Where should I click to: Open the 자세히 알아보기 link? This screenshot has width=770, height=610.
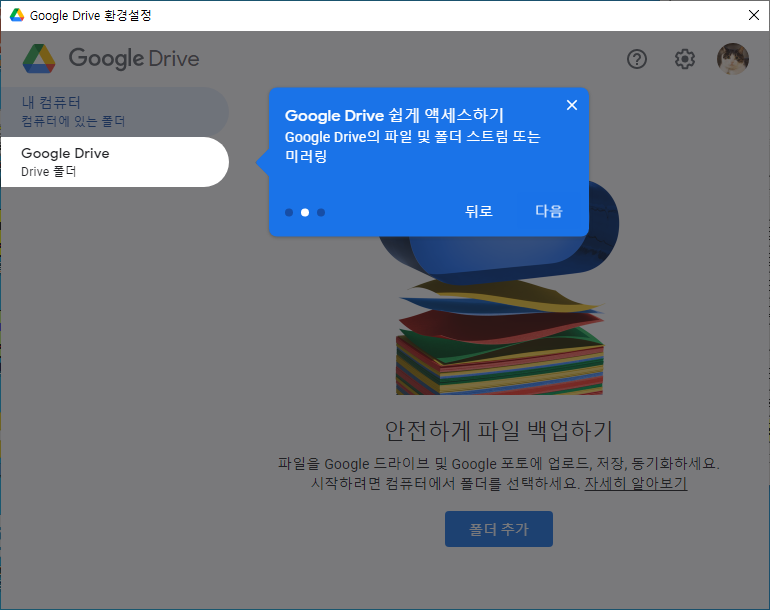635,483
